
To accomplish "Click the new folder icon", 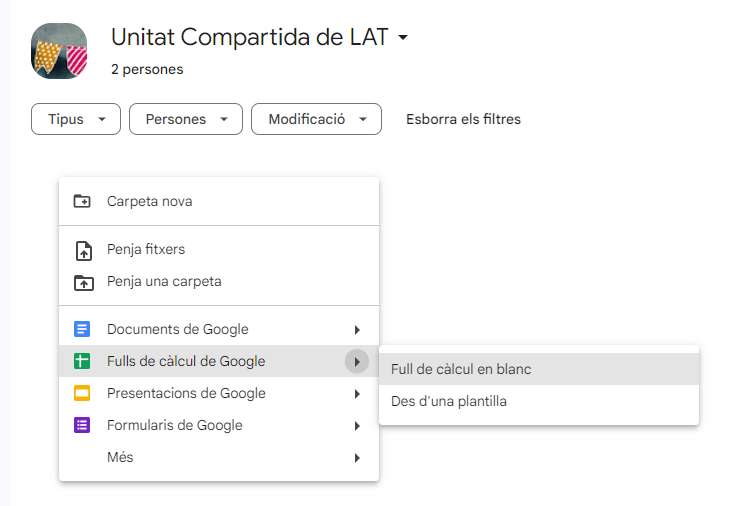I will (83, 201).
